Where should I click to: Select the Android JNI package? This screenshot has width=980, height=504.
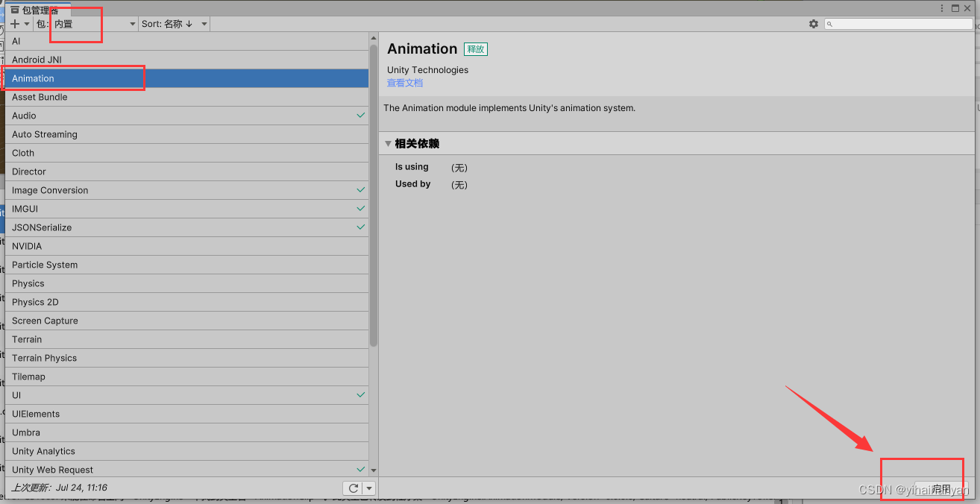click(187, 60)
